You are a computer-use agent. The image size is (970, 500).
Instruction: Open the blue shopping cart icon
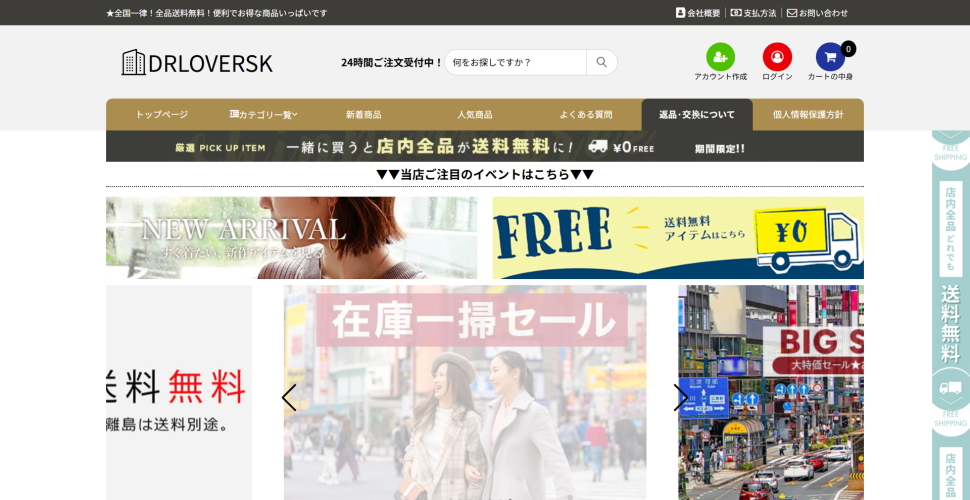click(x=830, y=57)
